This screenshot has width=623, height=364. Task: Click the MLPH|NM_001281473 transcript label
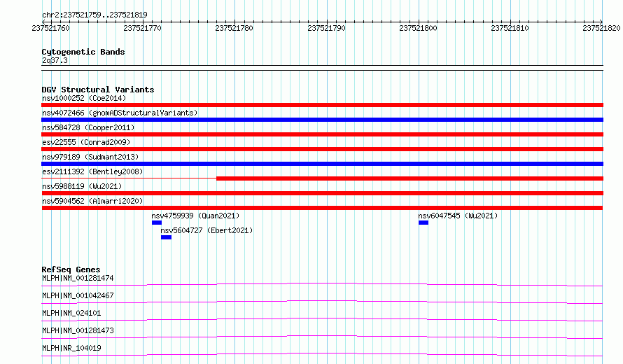pos(78,330)
